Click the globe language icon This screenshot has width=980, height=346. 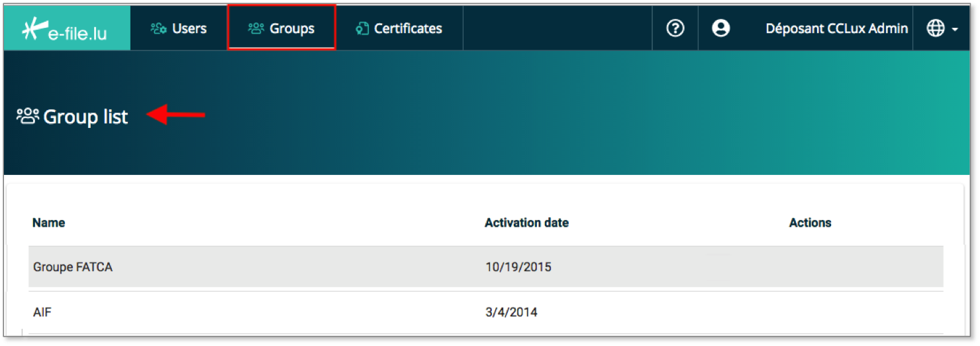click(x=935, y=28)
